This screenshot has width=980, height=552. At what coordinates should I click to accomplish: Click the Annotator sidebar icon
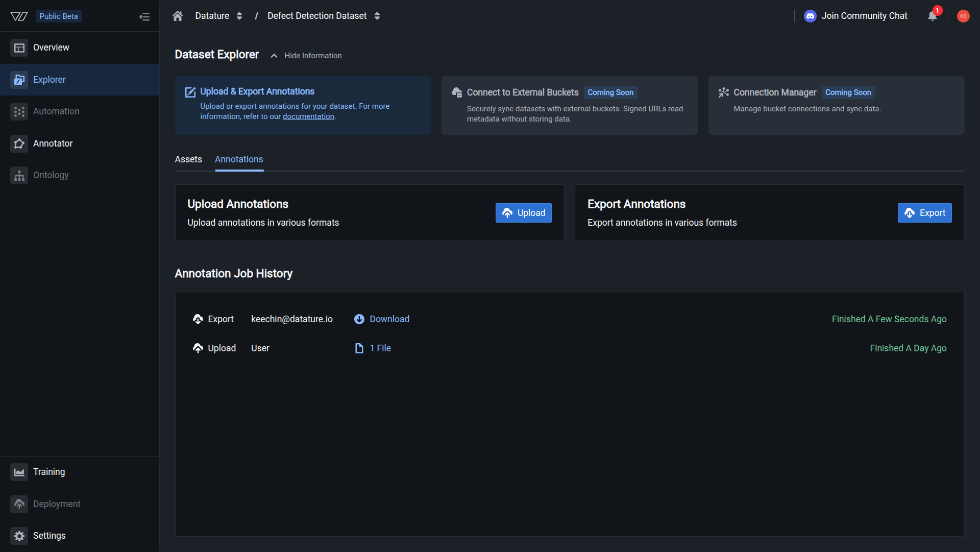tap(19, 143)
